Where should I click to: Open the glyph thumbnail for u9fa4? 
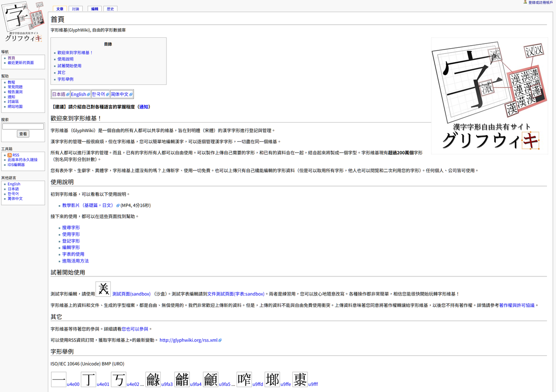tap(182, 379)
